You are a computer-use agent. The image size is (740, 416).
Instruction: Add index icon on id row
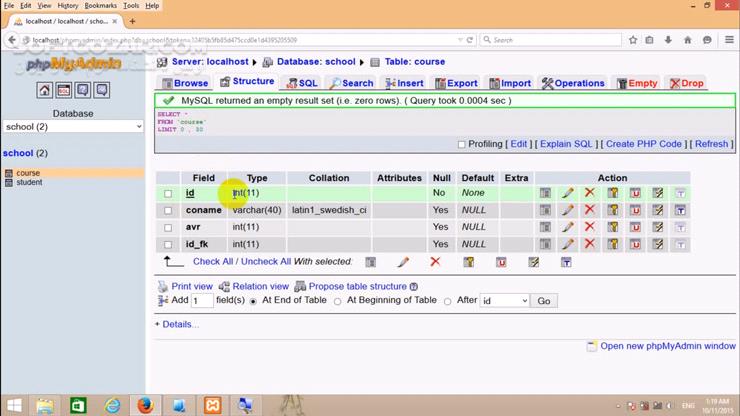(x=658, y=193)
